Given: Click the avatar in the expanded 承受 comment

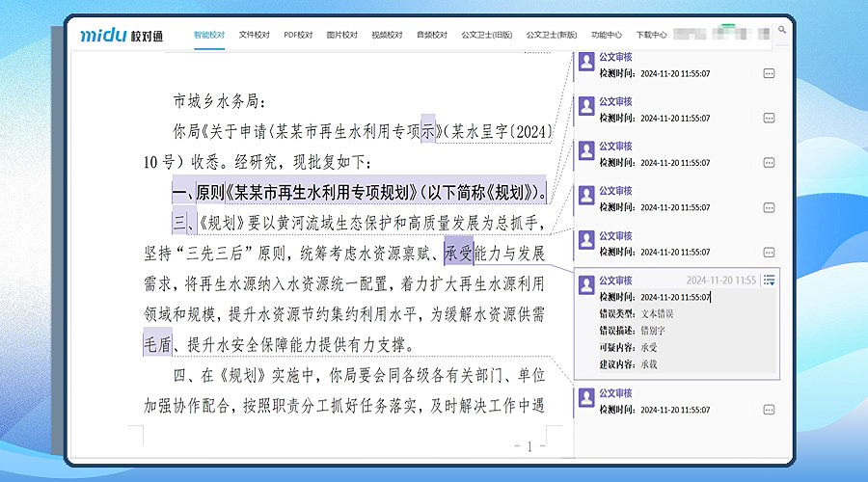Looking at the screenshot, I should (x=586, y=284).
